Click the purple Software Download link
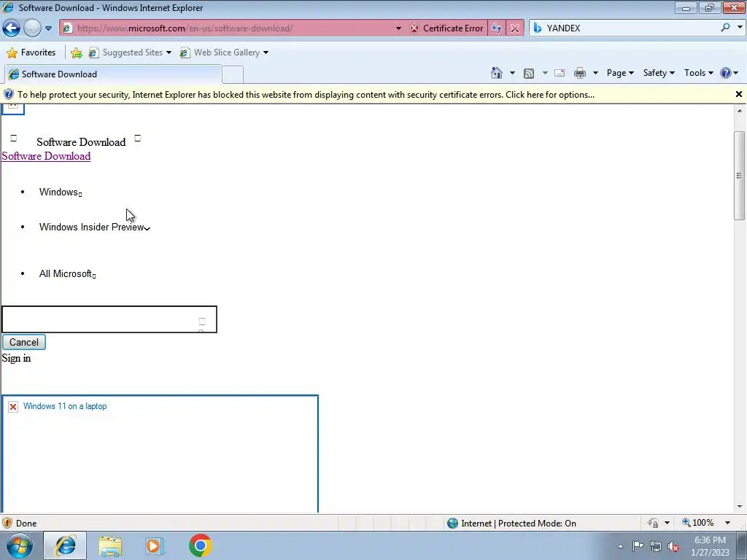 pyautogui.click(x=46, y=156)
